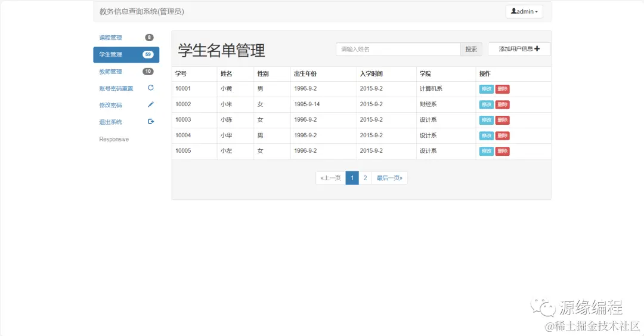The height and width of the screenshot is (336, 644).
Task: Click the badge 59 next to 学生管理
Action: click(x=148, y=54)
